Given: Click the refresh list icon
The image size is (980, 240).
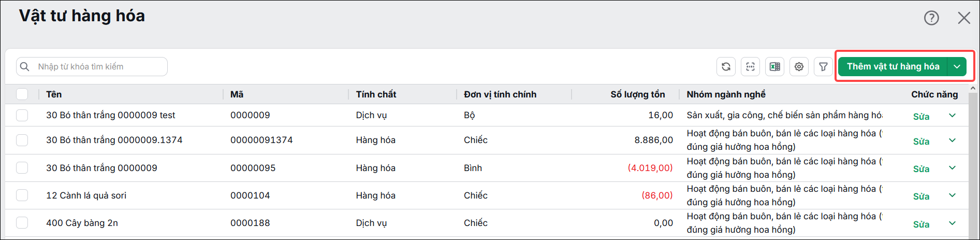Looking at the screenshot, I should [726, 66].
